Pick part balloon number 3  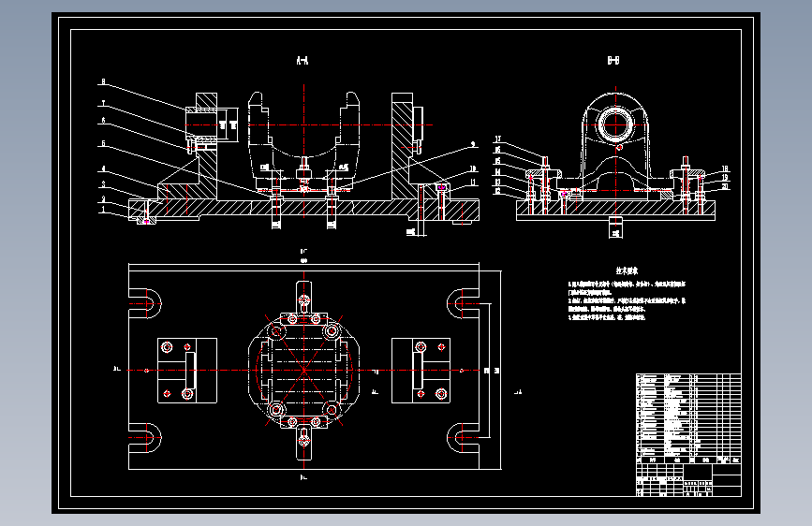click(x=103, y=184)
